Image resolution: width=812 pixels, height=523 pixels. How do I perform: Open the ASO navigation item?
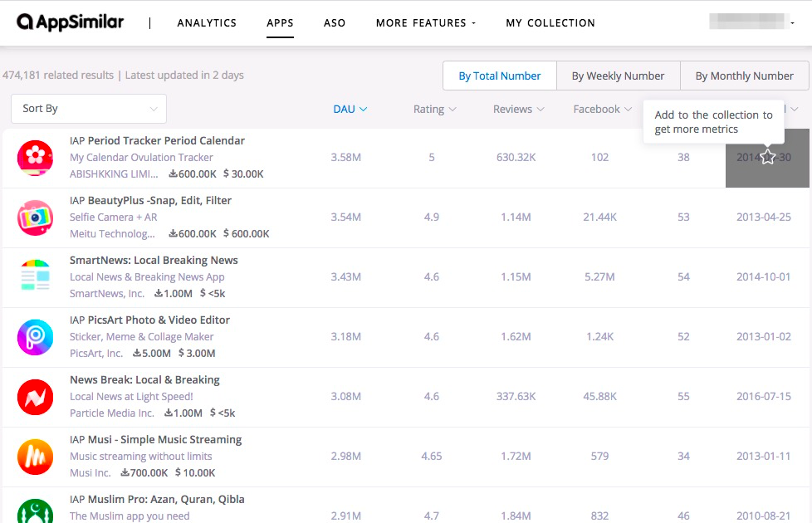pos(335,22)
